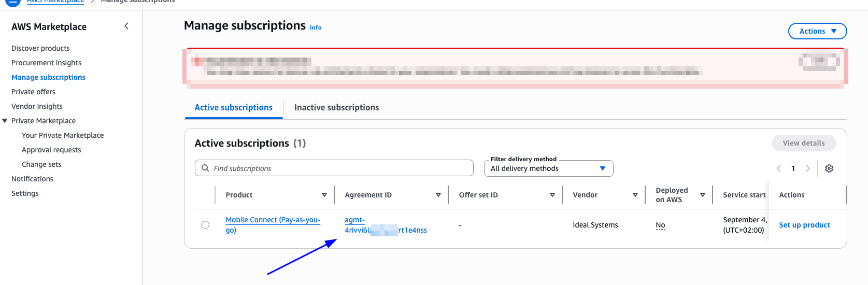Viewport: 868px width, 285px height.
Task: Open Approval requests in sidebar
Action: pos(51,150)
